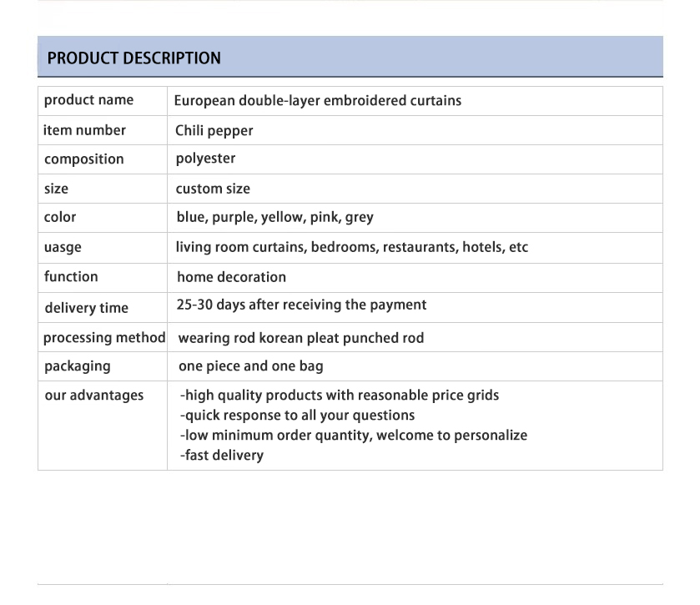Screen dimensions: 700x605
Task: Select '25-30 days after receiving the payment'
Action: pos(301,305)
